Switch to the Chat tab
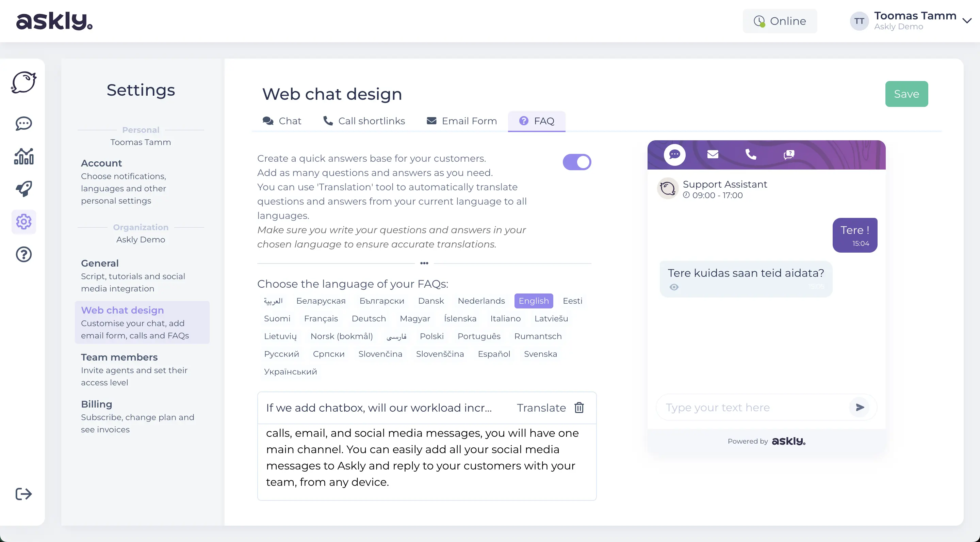 (282, 121)
